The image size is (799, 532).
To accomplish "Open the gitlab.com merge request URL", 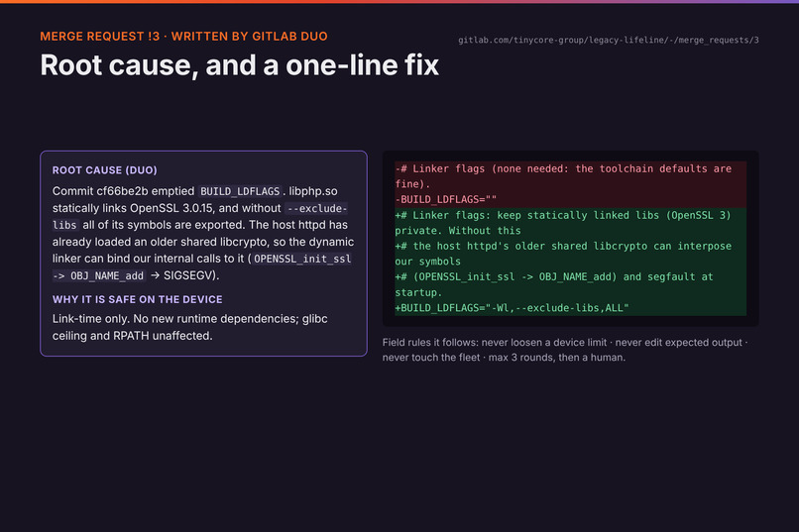I will coord(608,40).
